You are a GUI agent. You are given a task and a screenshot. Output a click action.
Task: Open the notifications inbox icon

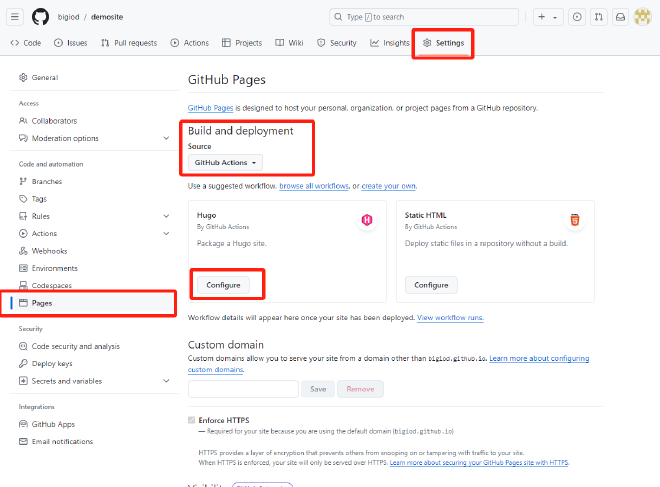pos(620,17)
